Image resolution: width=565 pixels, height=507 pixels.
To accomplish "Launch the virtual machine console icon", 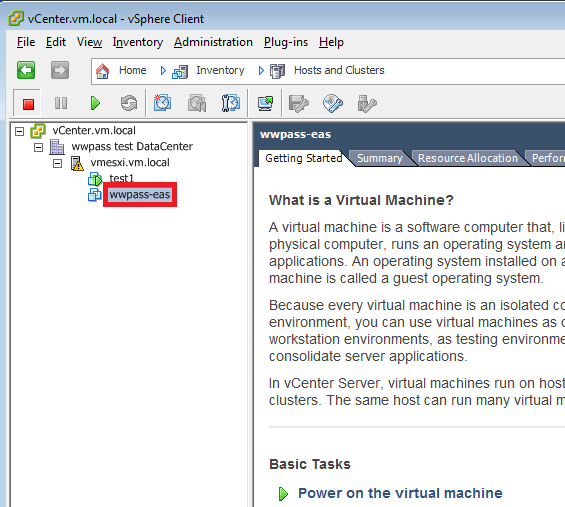I will 265,103.
